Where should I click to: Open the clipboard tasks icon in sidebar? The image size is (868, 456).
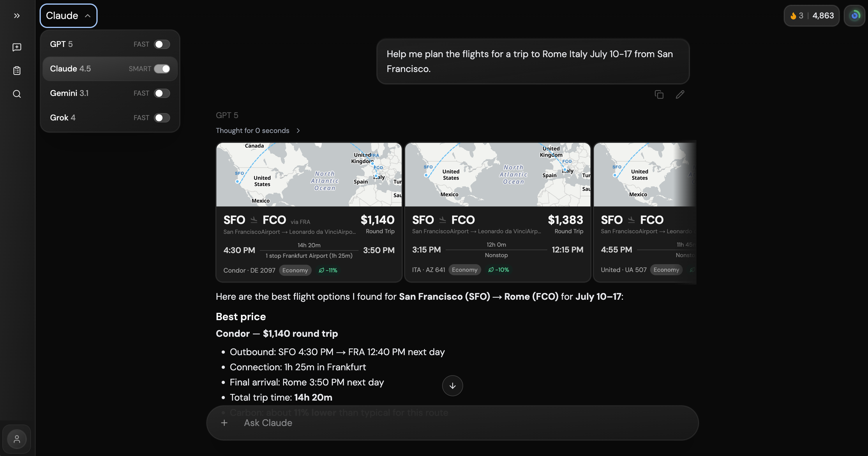tap(17, 71)
